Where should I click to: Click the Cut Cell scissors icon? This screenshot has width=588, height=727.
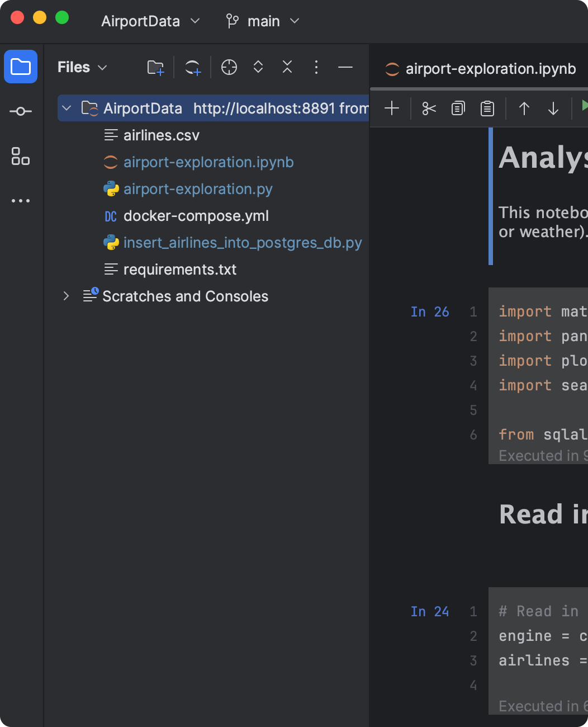click(x=429, y=108)
